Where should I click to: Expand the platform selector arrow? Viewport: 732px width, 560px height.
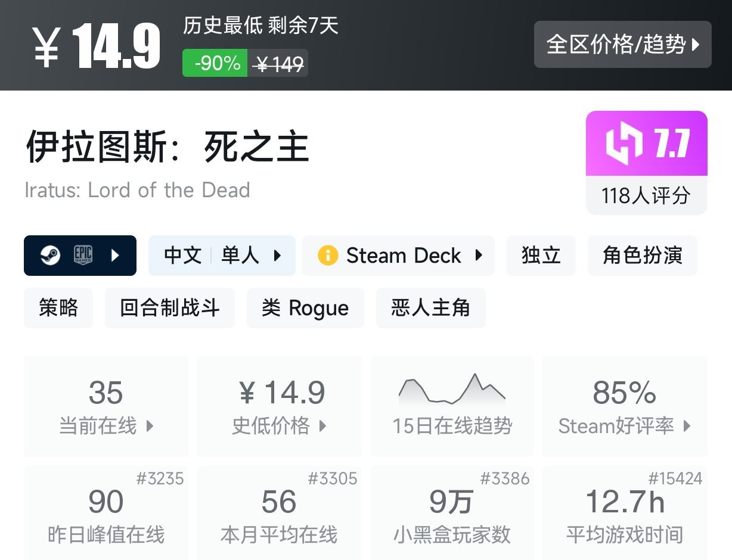pos(116,256)
